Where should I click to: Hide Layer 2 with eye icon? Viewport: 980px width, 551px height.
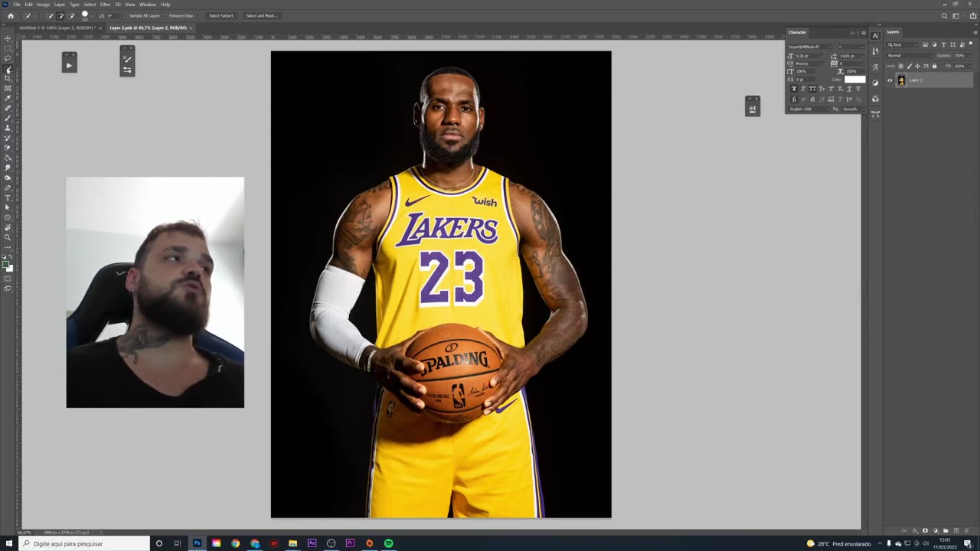pyautogui.click(x=890, y=80)
